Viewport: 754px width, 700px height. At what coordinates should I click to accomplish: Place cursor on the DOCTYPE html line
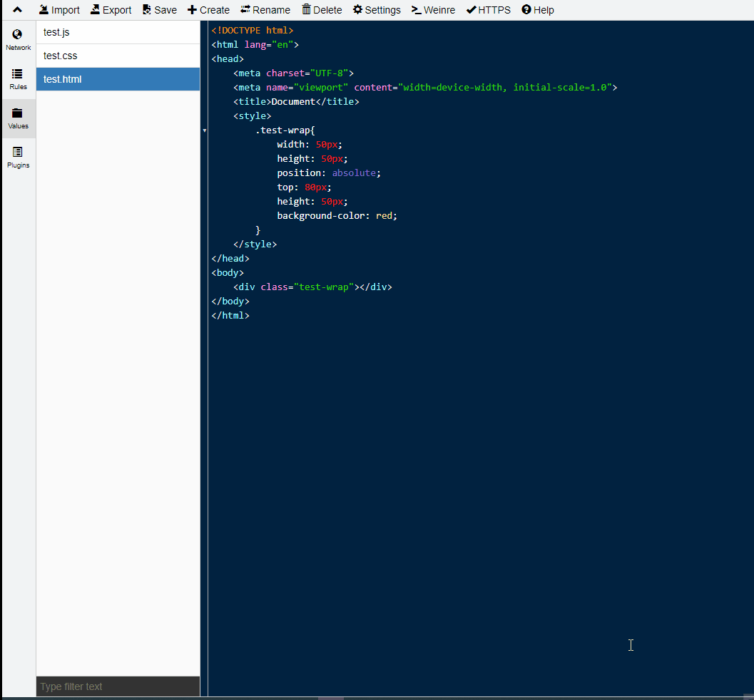[253, 30]
